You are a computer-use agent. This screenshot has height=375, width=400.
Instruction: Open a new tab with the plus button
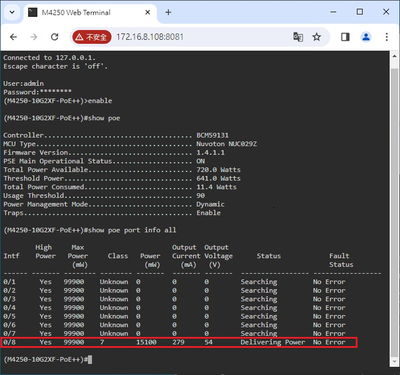click(168, 12)
